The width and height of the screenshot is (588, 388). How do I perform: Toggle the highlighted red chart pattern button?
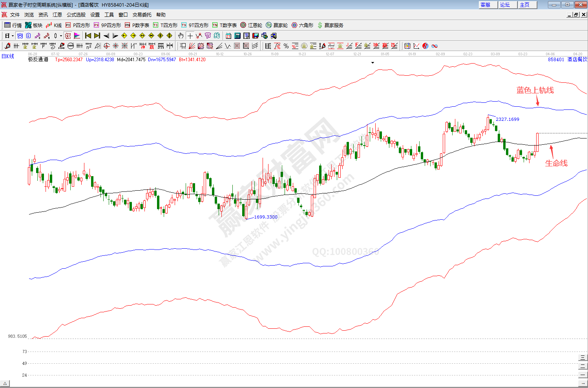coord(68,36)
